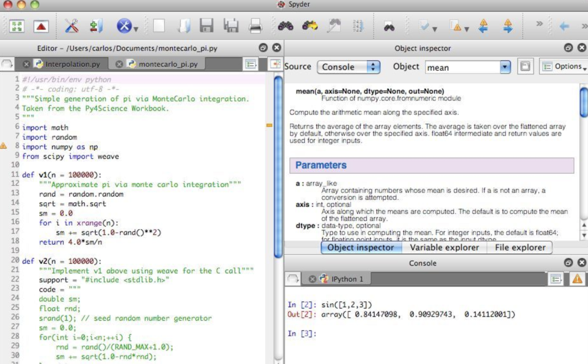Viewport: 588px width, 364px height.
Task: Open the Source Console combo box
Action: [348, 67]
